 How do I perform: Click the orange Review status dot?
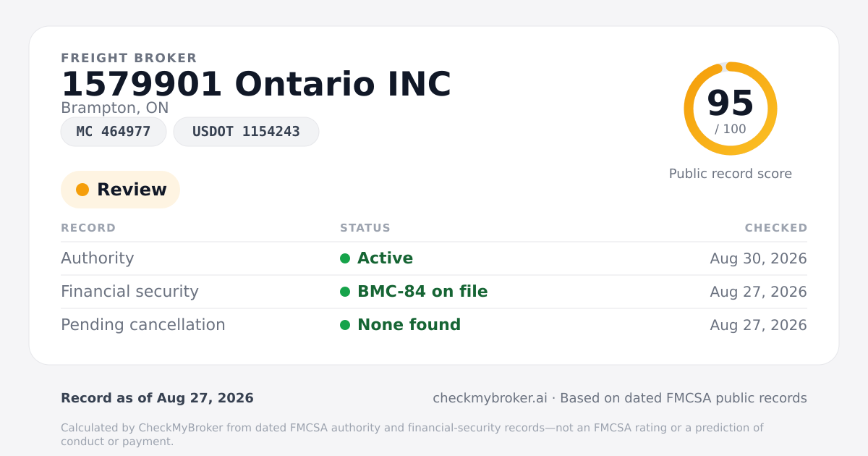point(82,190)
